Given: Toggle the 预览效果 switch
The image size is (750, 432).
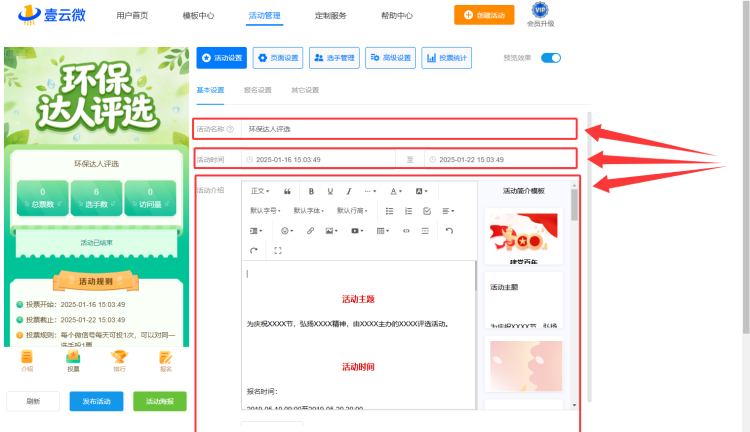Looking at the screenshot, I should [x=551, y=58].
